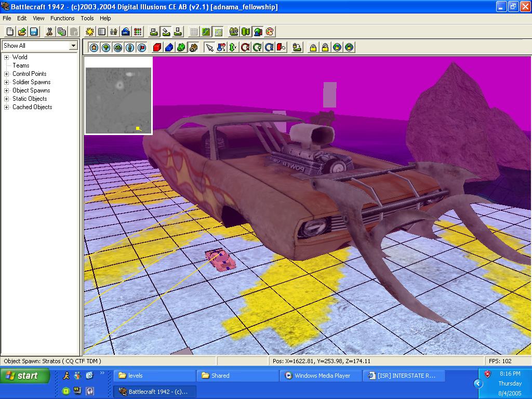
Task: Switch to Windows Media Player in taskbar
Action: (321, 376)
